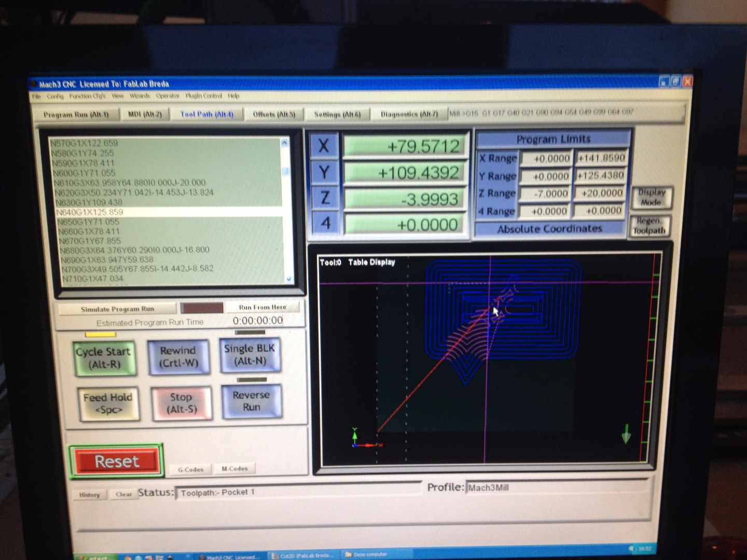Toggle Reverse Run
This screenshot has width=747, height=560.
click(x=251, y=401)
